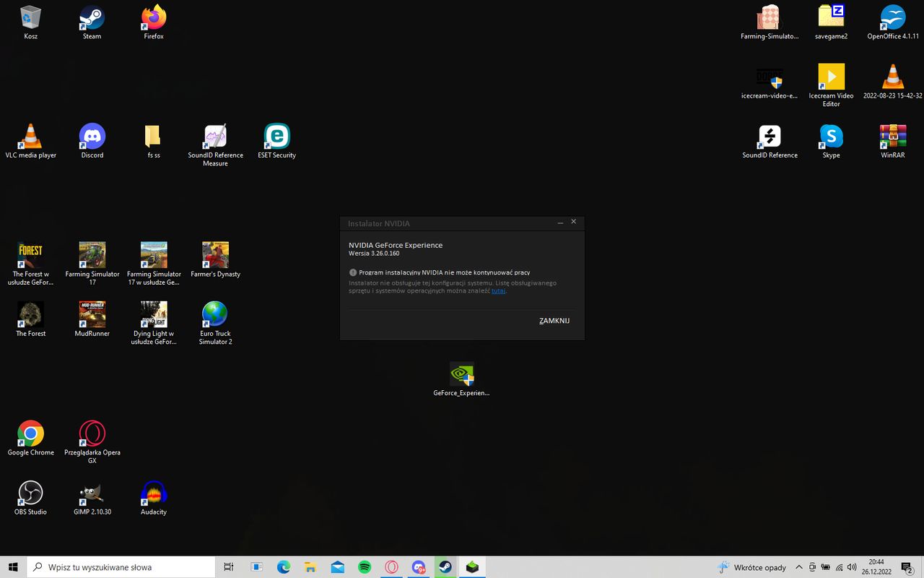Select 'Farming Simulator 17 w usłudze Ge...' shortcut
The image size is (924, 578).
(x=154, y=264)
